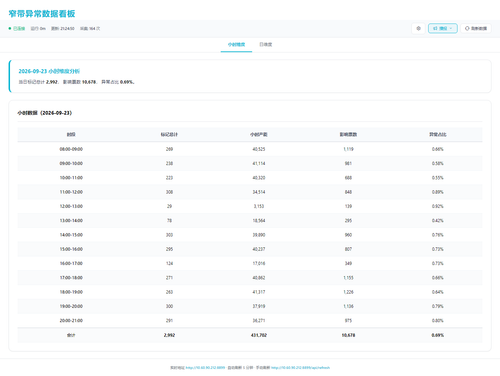Click the refresh data button

click(476, 28)
